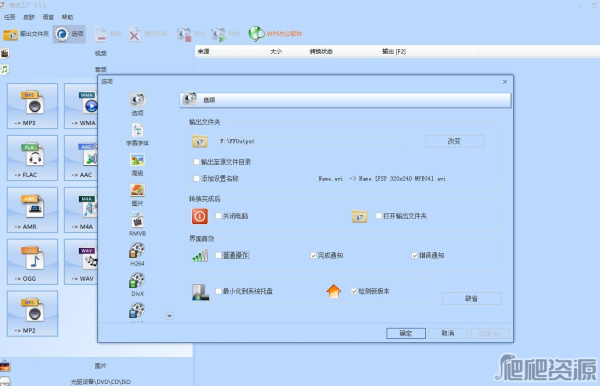The width and height of the screenshot is (600, 386).
Task: Select the OGG conversion icon
Action: [x=33, y=262]
